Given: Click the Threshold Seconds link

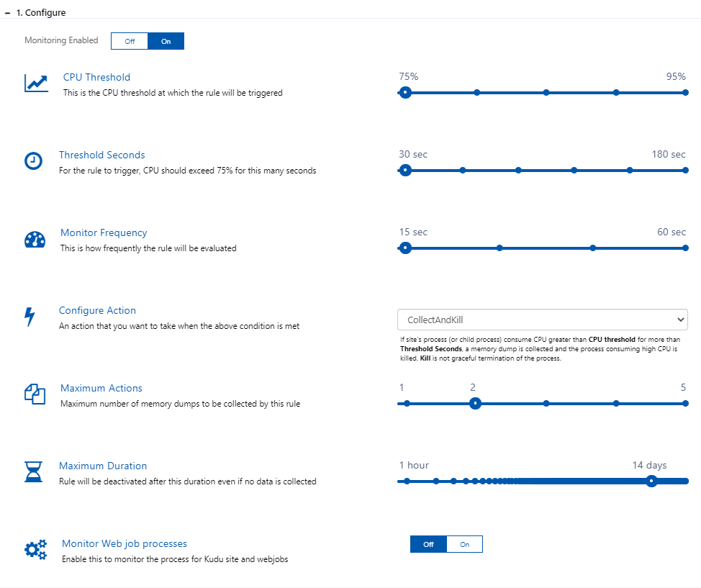Looking at the screenshot, I should tap(101, 155).
